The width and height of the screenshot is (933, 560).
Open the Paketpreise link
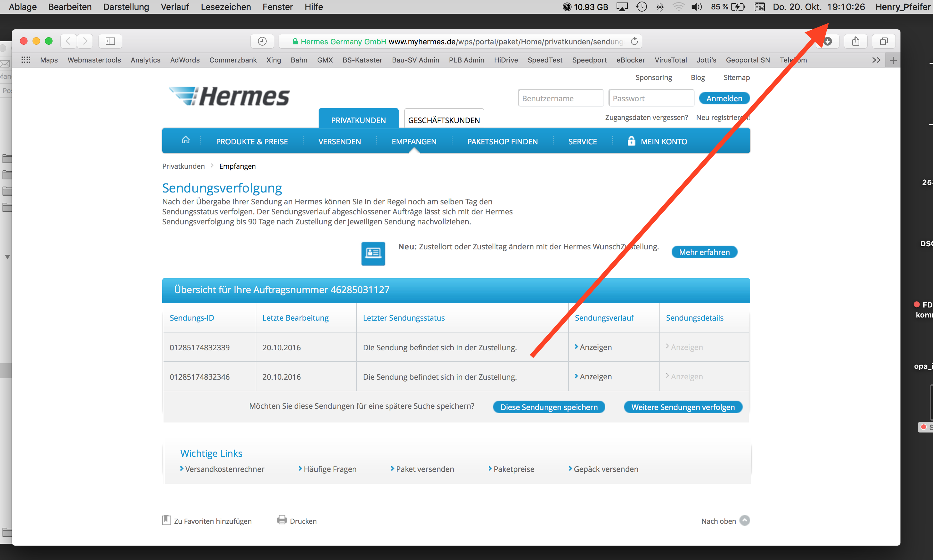tap(511, 469)
